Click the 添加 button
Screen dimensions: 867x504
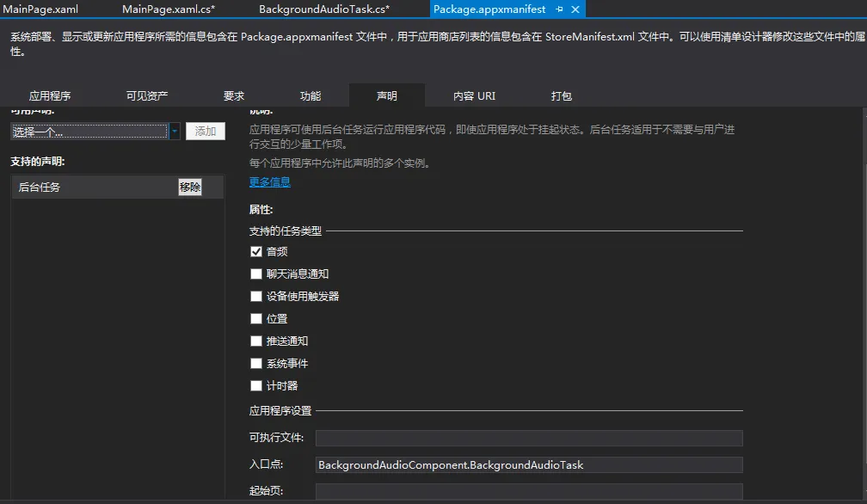point(206,132)
